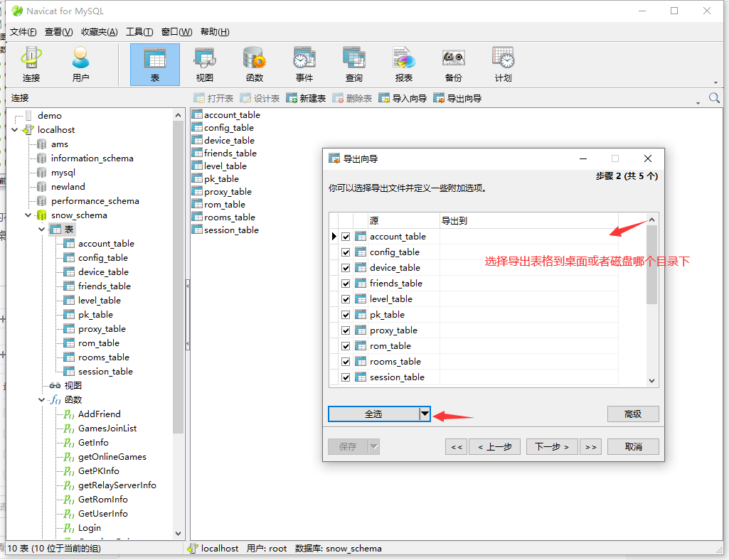Open the 查看(V) menu
The image size is (729, 560).
pyautogui.click(x=58, y=31)
